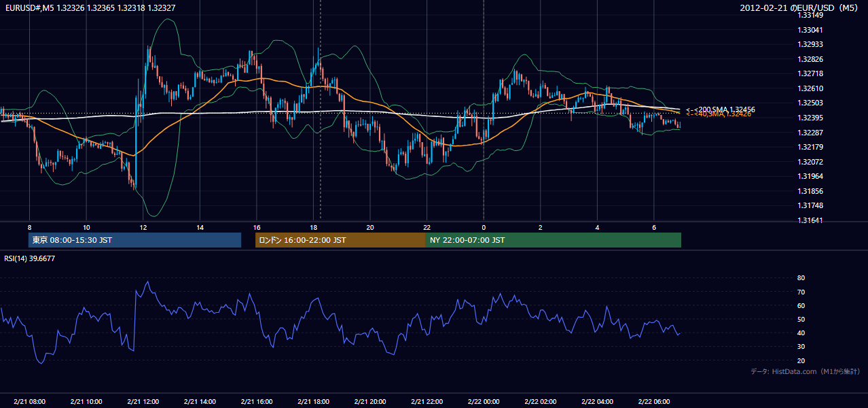868x408 pixels.
Task: Click the 2/21 12:00 time label
Action: (x=143, y=402)
